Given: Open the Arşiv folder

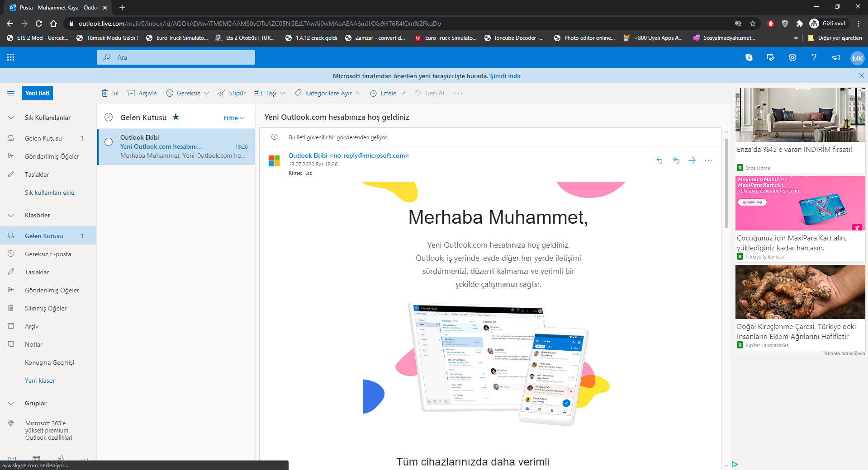Looking at the screenshot, I should (x=48, y=326).
